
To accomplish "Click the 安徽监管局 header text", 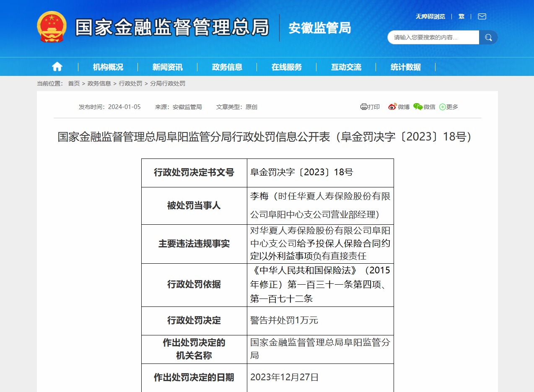I will [320, 28].
